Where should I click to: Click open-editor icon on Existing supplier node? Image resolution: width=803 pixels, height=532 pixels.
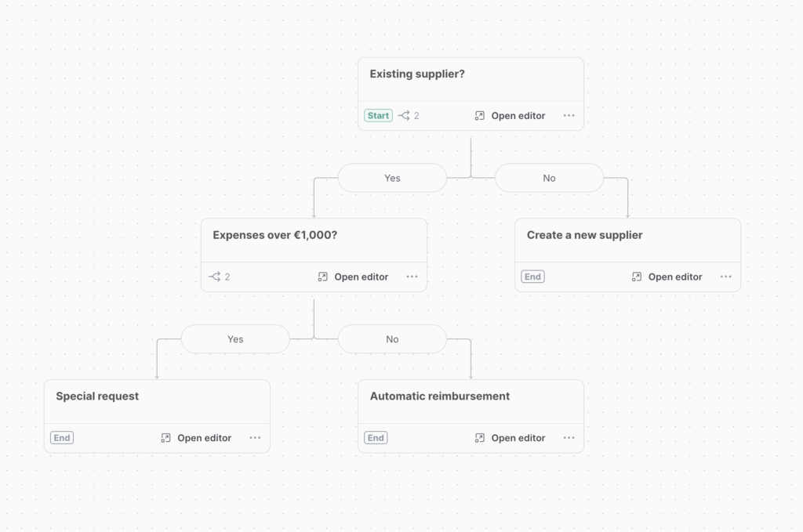(x=480, y=115)
